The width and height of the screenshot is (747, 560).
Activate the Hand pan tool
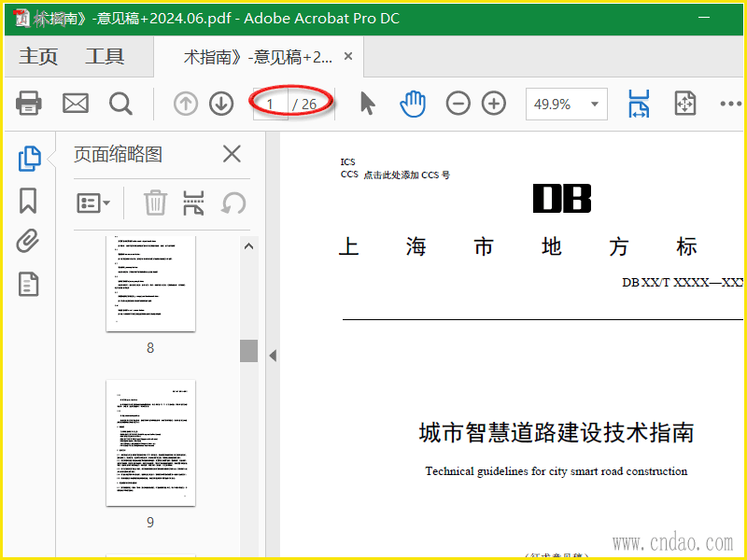click(413, 104)
